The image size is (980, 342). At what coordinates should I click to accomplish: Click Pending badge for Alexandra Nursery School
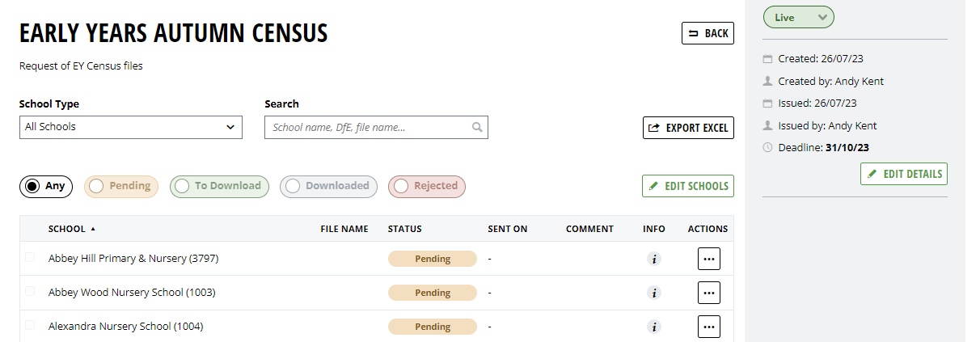pyautogui.click(x=433, y=327)
